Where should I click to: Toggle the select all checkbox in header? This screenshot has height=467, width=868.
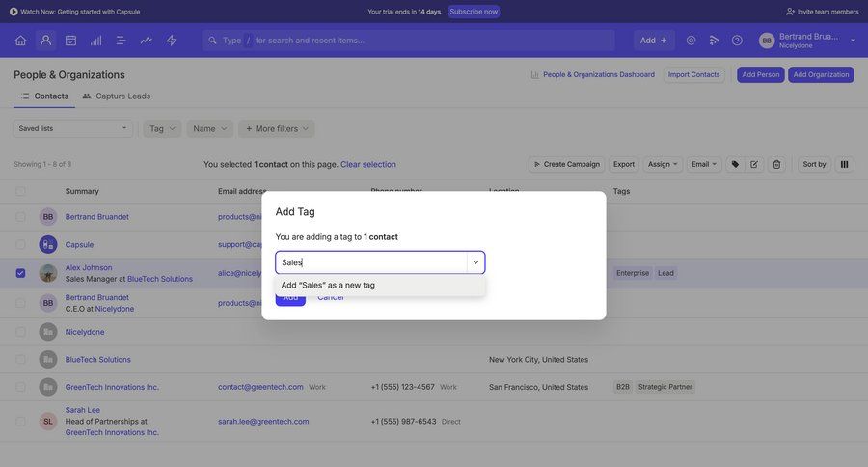21,191
